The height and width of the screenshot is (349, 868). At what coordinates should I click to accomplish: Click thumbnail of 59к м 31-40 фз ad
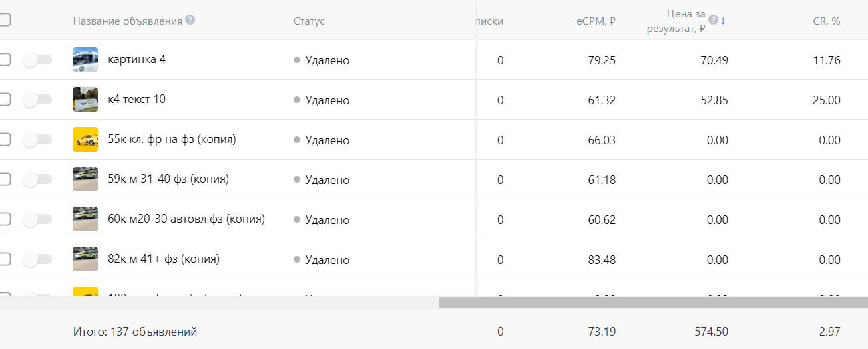click(x=85, y=179)
